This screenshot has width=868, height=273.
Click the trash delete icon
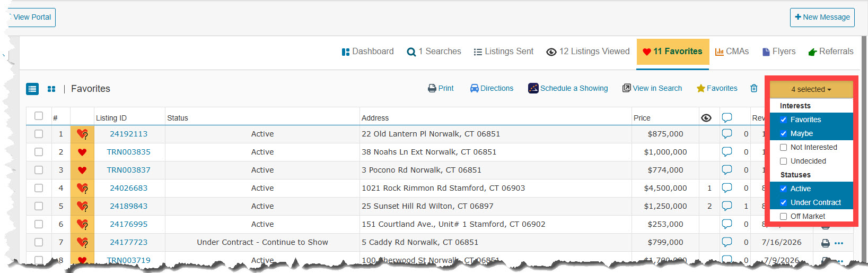[x=754, y=88]
